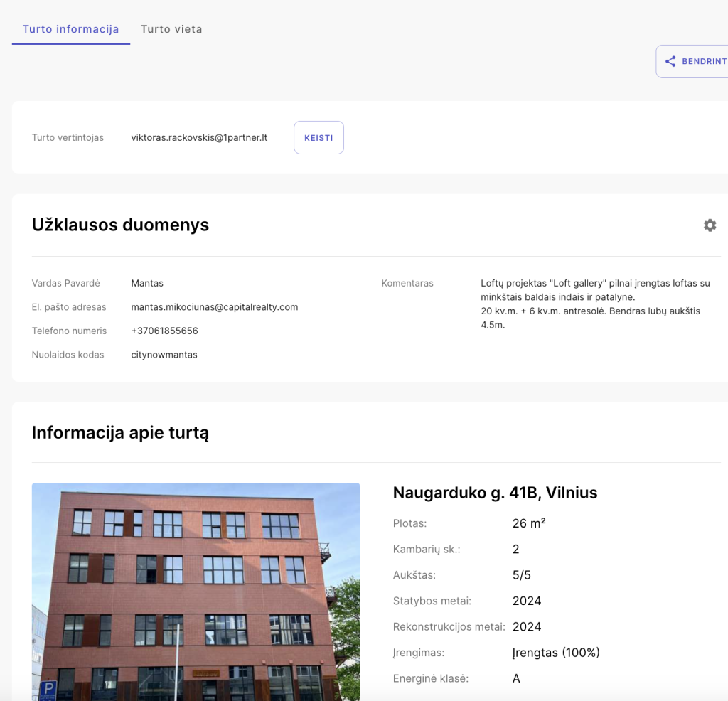Click the Loft gallery comment text
Screen dimensions: 728x701
[595, 304]
